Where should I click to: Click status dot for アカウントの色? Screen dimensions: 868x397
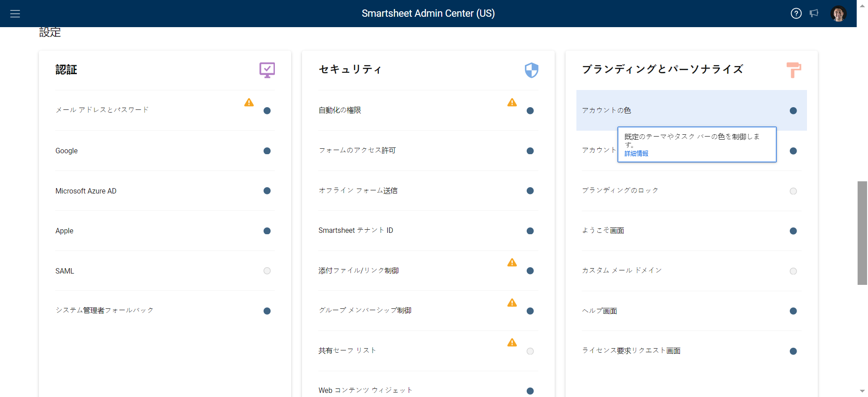click(793, 111)
